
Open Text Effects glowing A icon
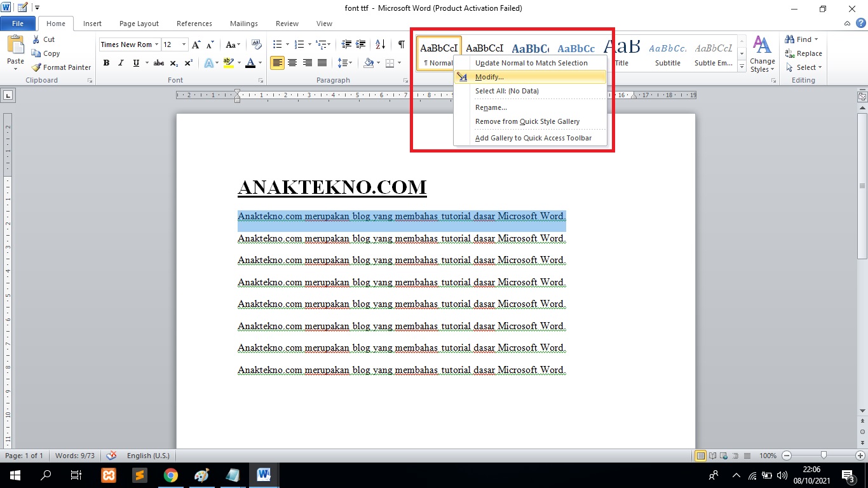208,63
